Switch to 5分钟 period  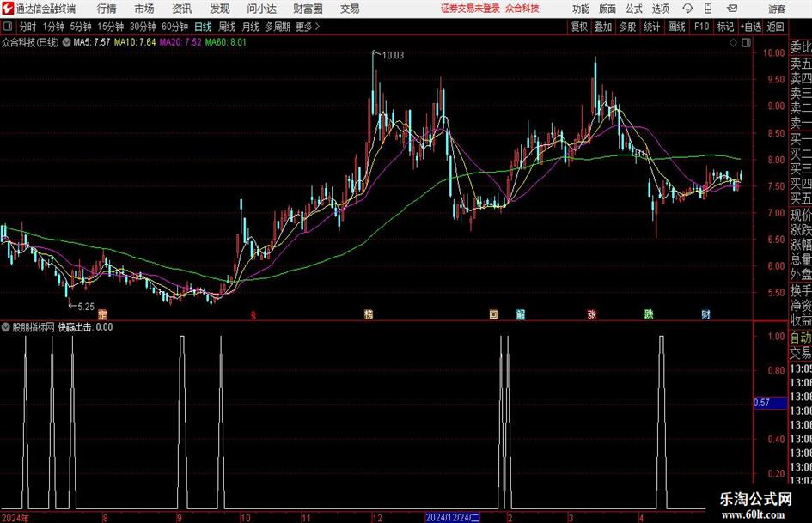click(80, 27)
